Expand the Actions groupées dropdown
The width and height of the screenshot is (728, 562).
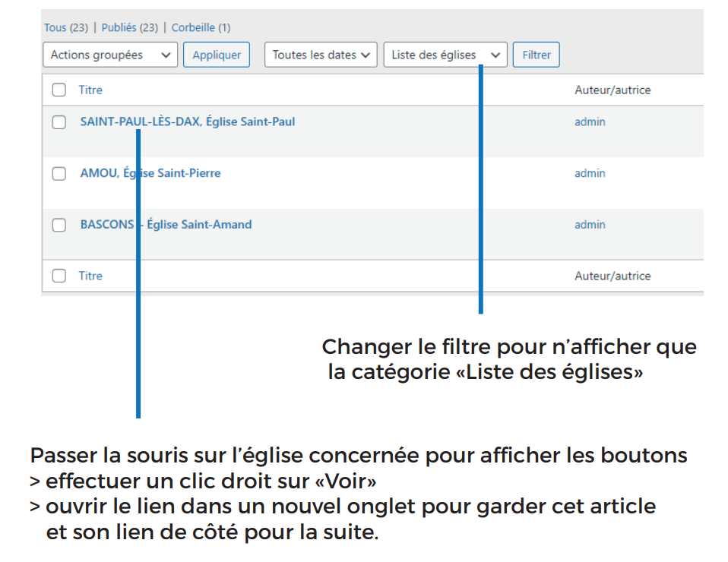[x=110, y=55]
